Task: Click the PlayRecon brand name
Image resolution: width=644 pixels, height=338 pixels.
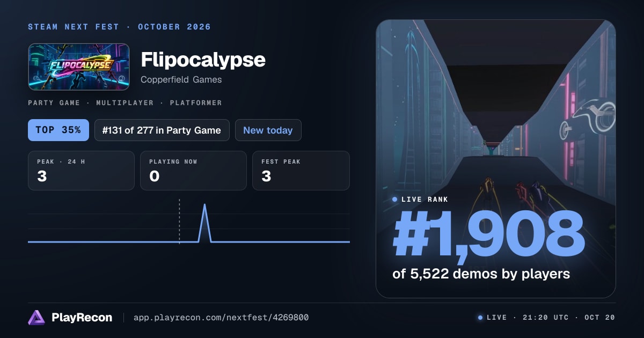Action: [82, 318]
